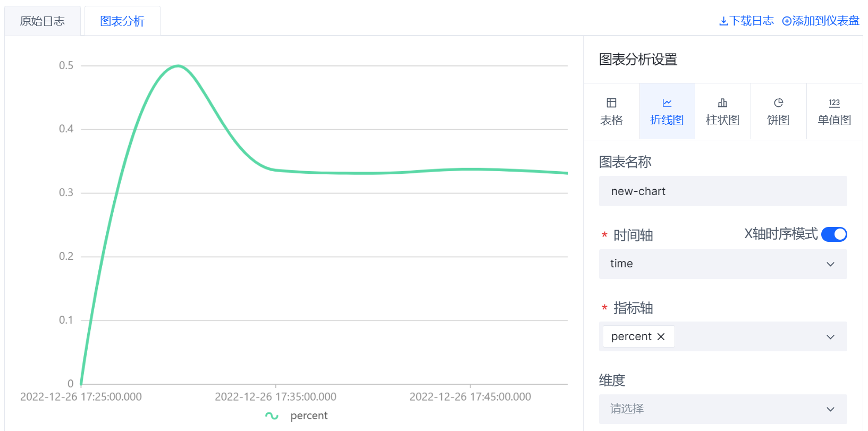The width and height of the screenshot is (868, 431).
Task: Open the metric axis dropdown arrow
Action: pos(830,337)
